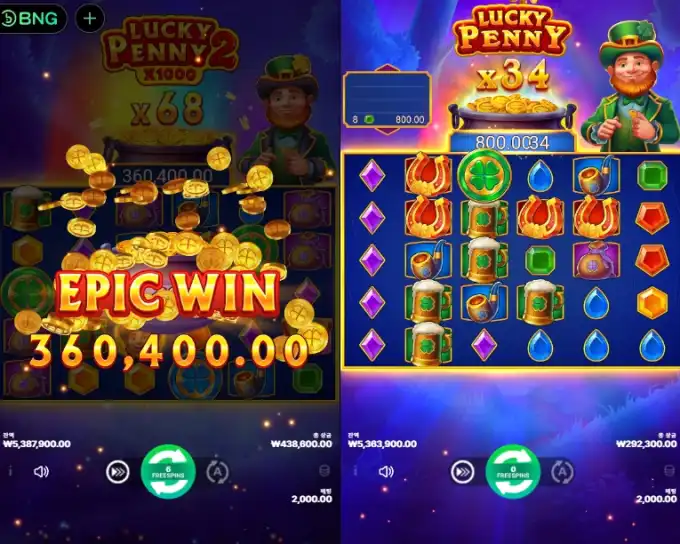This screenshot has height=544, width=680.
Task: Click the green clover coin symbol
Action: pyautogui.click(x=484, y=175)
